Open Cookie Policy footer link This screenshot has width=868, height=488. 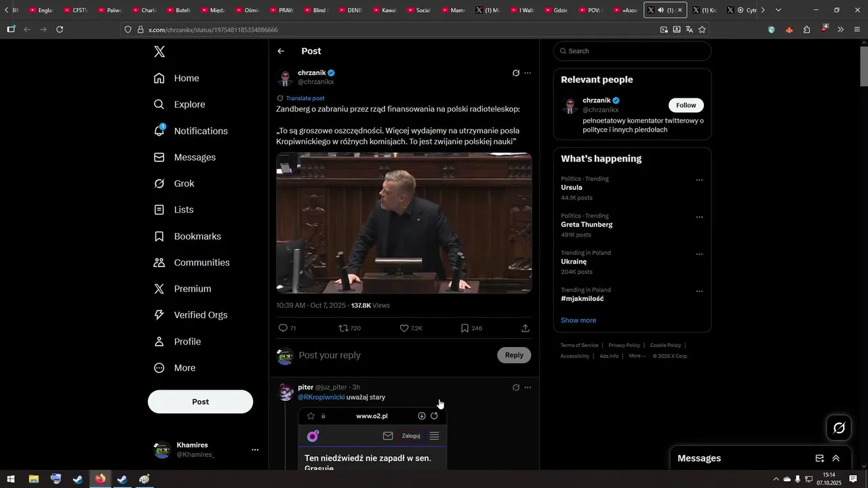pos(665,346)
